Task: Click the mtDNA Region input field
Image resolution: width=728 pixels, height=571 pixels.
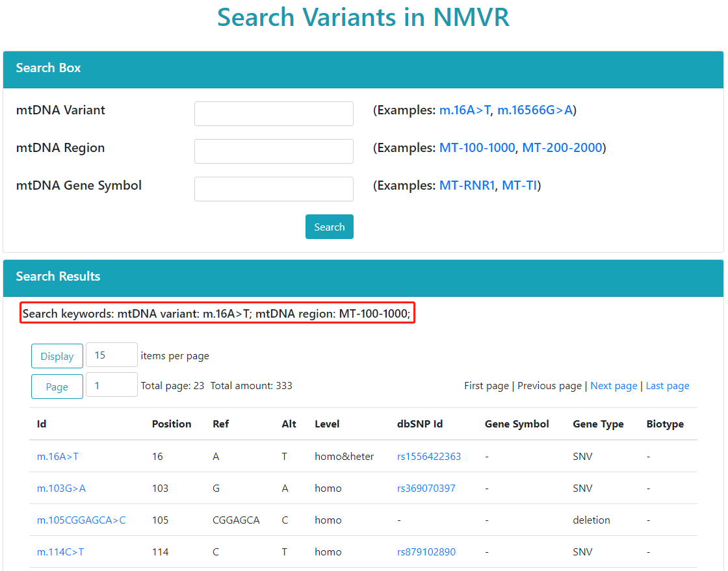Action: [274, 151]
